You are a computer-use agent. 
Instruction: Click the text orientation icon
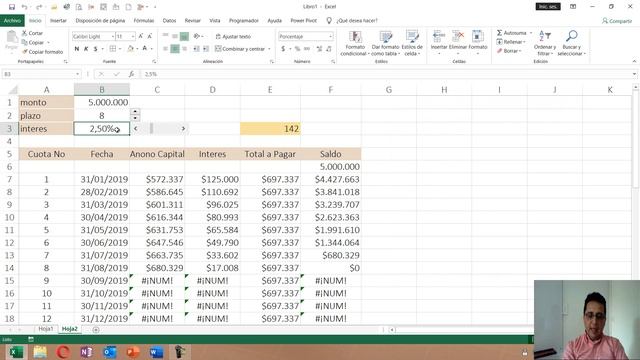tap(197, 36)
